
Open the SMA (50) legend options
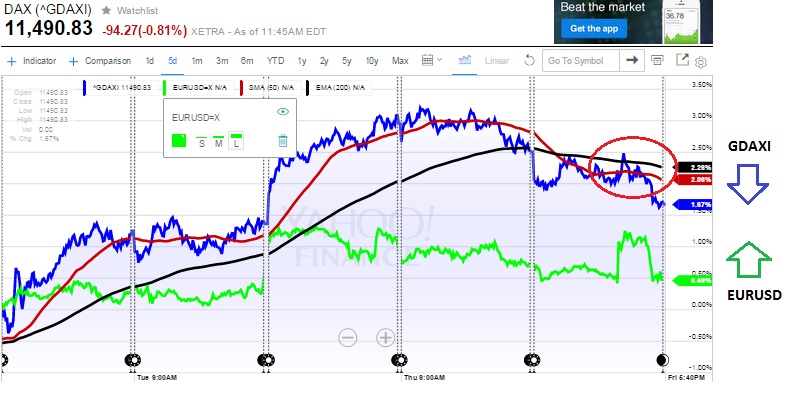(271, 88)
